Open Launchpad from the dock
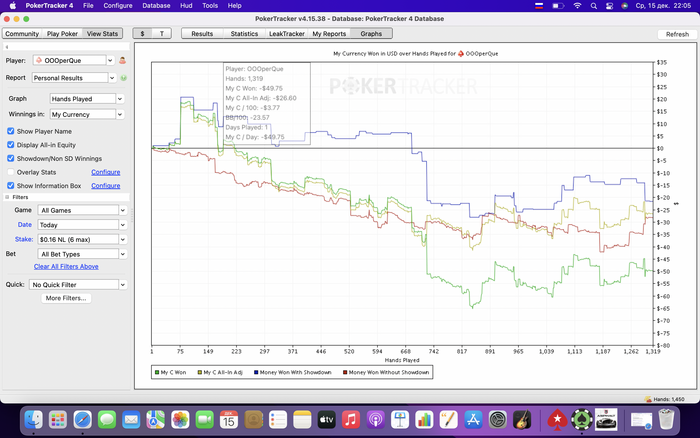 [58, 420]
